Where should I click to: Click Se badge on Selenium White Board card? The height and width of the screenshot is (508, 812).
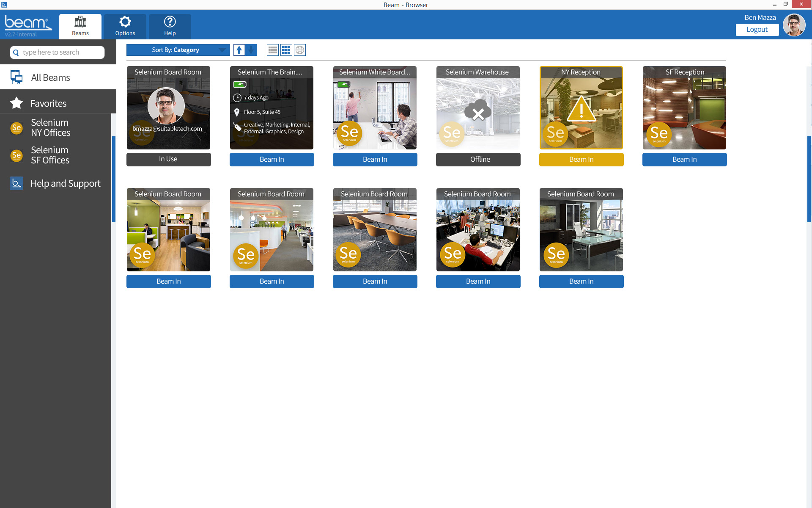(x=349, y=133)
